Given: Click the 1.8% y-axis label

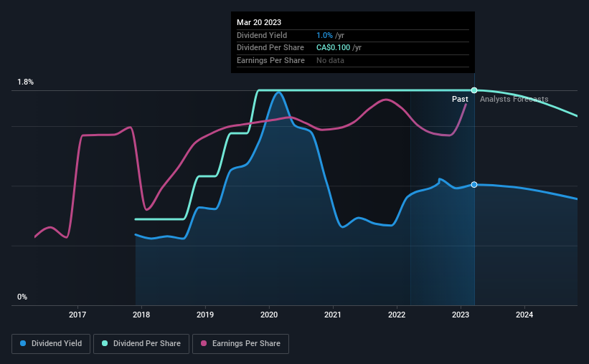Looking at the screenshot, I should click(x=26, y=82).
